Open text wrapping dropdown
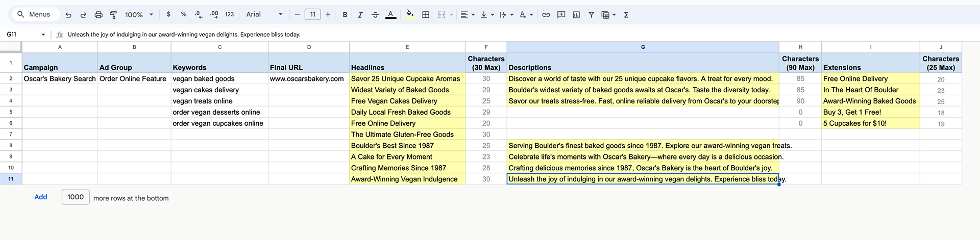980x240 pixels. coord(506,15)
